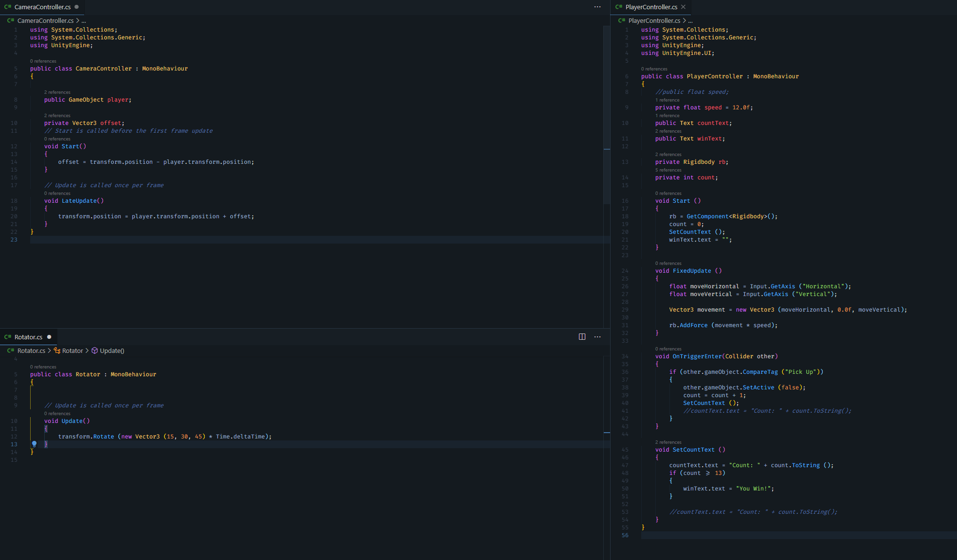957x560 pixels.
Task: Click 'GetComponent' call in PlayerController Start
Action: pos(707,216)
